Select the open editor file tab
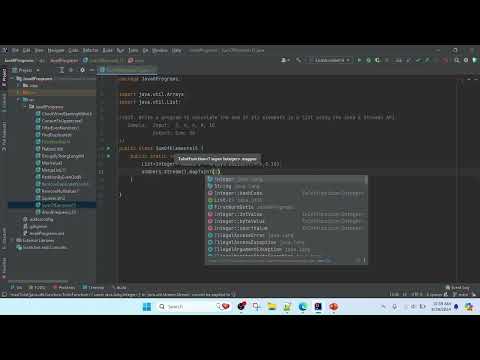This screenshot has width=480, height=360. [x=128, y=70]
